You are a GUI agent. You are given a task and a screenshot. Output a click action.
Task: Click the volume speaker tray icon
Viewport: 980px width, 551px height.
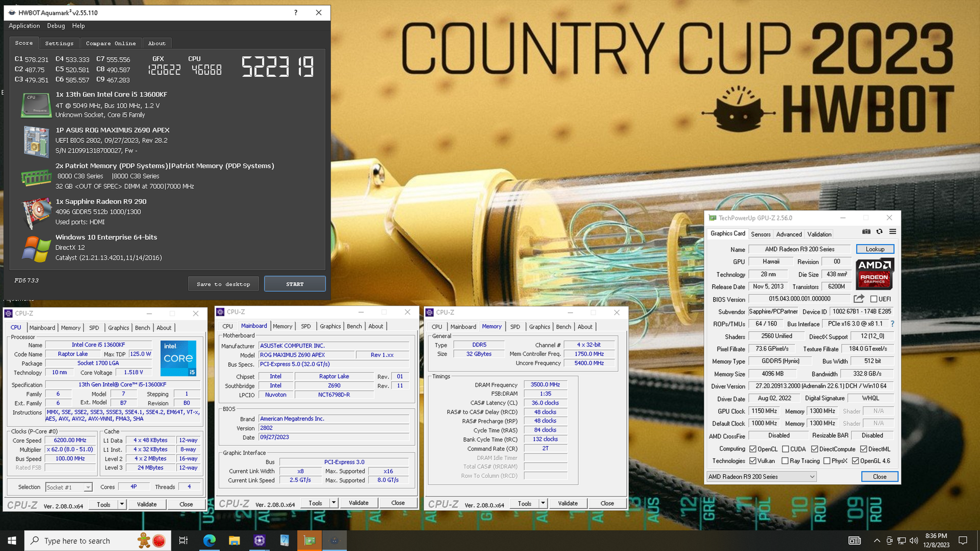pos(914,540)
